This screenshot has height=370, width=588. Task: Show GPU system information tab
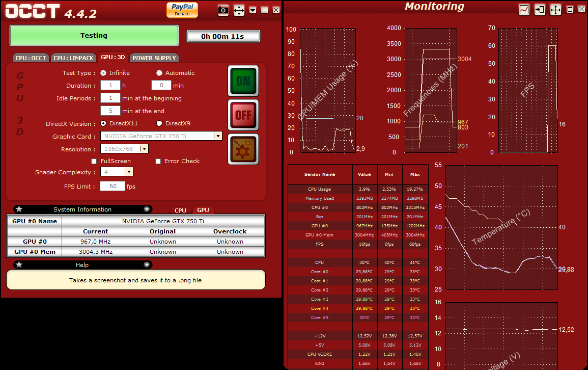tap(203, 210)
